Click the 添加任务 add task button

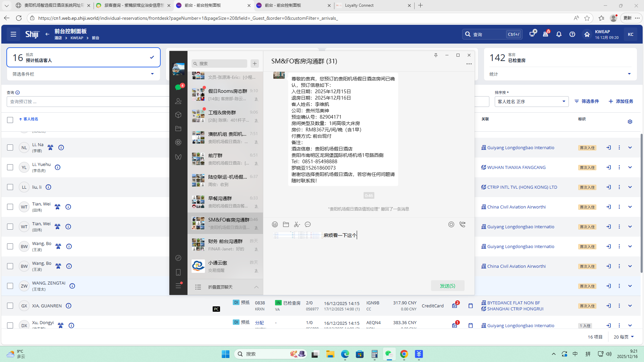(x=621, y=101)
